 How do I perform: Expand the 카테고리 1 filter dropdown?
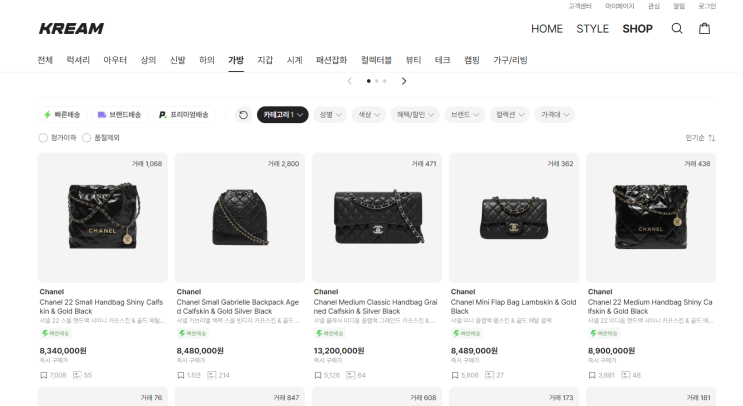(283, 115)
